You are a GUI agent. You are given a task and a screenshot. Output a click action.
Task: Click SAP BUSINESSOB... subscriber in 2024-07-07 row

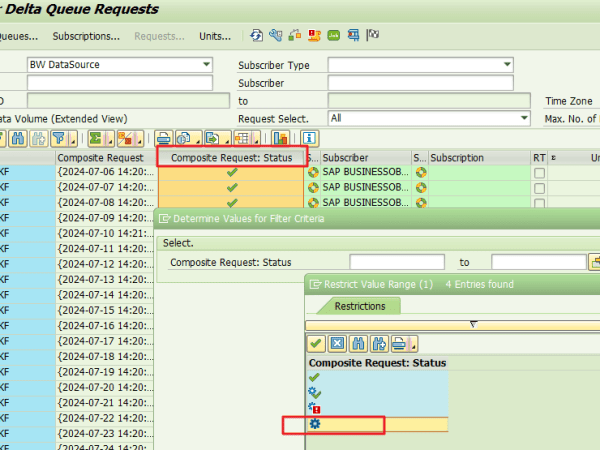click(x=365, y=188)
